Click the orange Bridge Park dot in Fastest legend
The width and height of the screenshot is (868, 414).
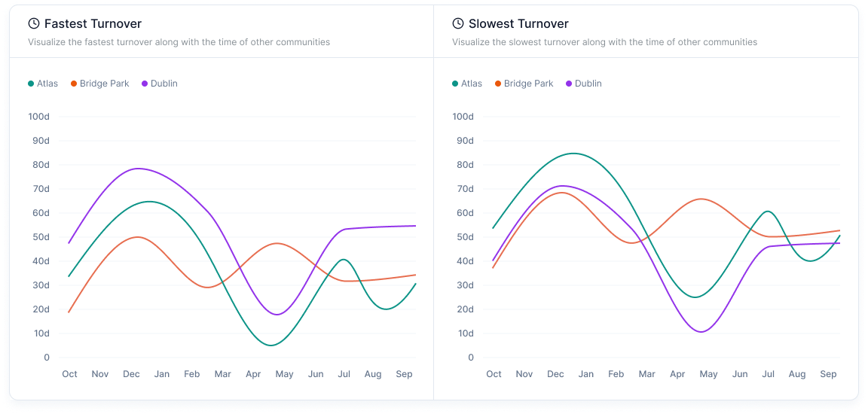pos(74,84)
